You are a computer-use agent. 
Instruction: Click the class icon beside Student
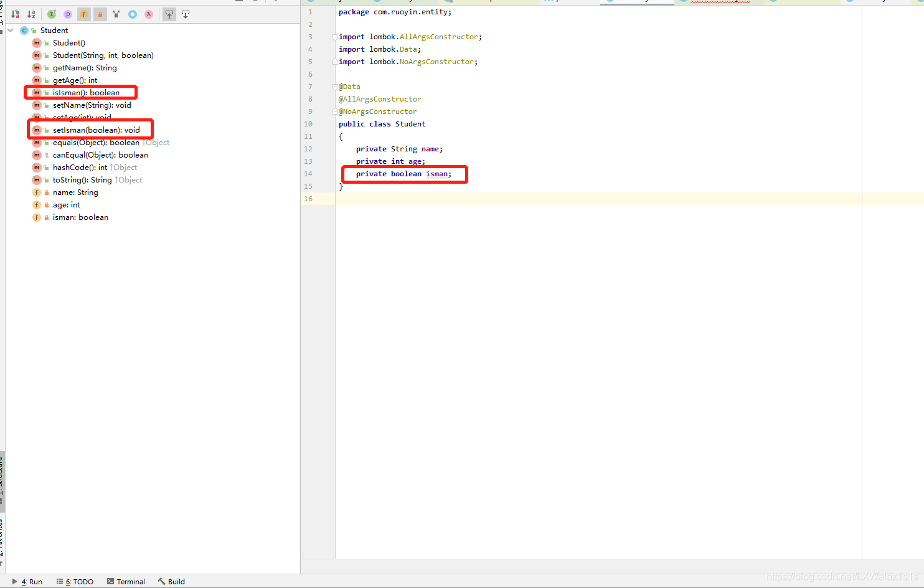[x=24, y=31]
